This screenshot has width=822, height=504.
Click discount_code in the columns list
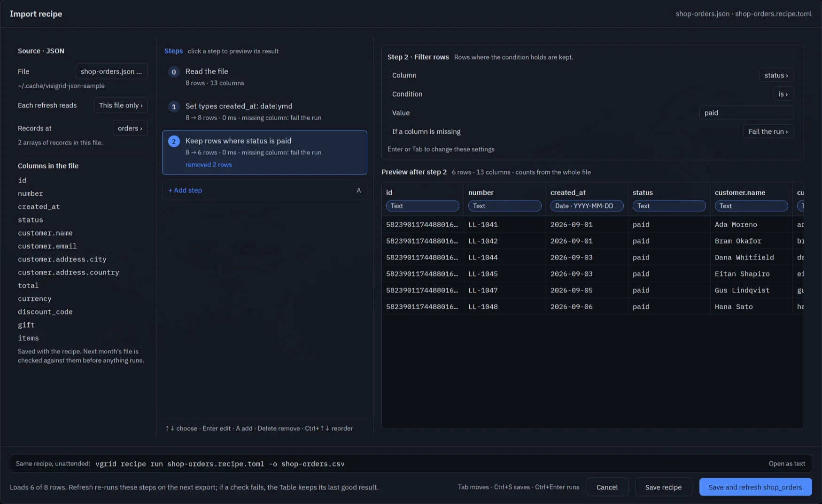click(45, 312)
